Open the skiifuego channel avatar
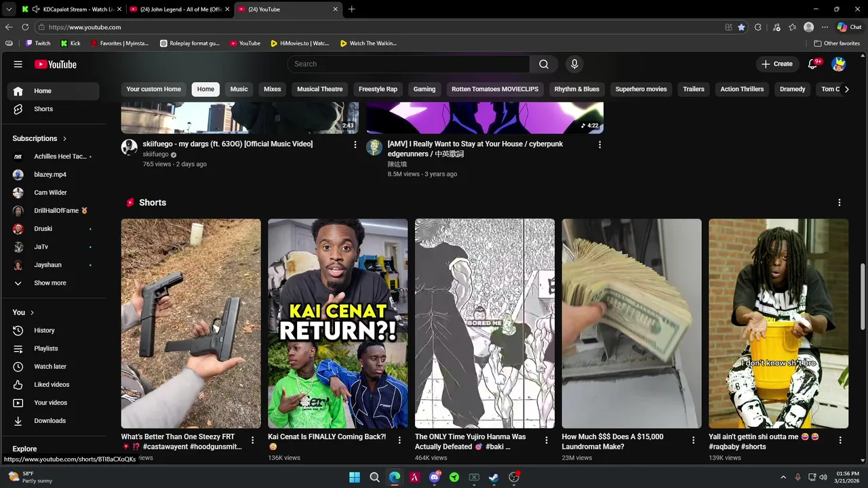The width and height of the screenshot is (868, 488). 130,147
